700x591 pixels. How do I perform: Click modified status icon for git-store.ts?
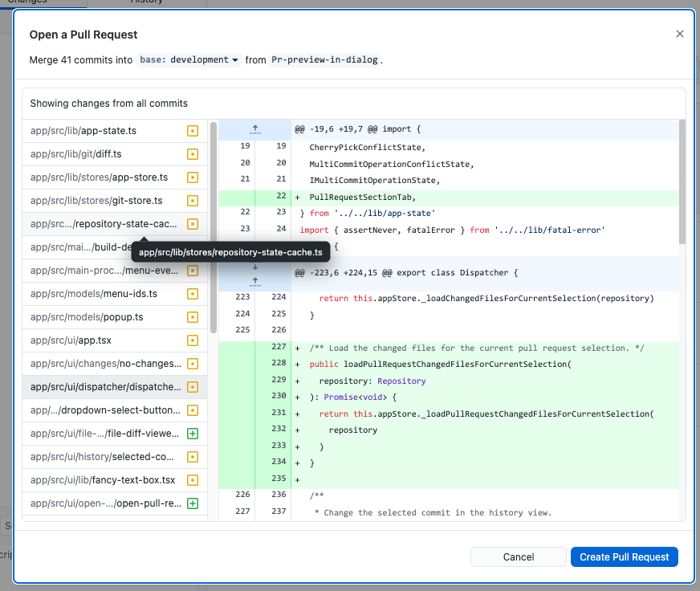coord(193,201)
